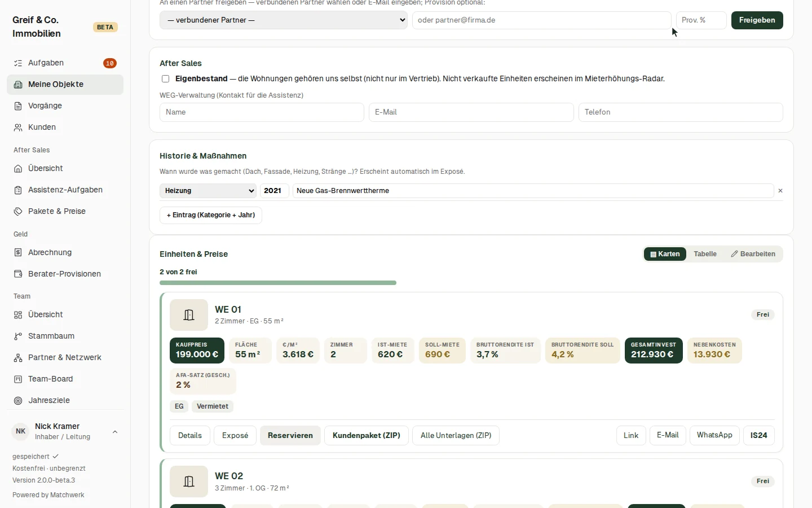The height and width of the screenshot is (508, 812).
Task: Focus the partner e-mail input field
Action: pos(542,20)
